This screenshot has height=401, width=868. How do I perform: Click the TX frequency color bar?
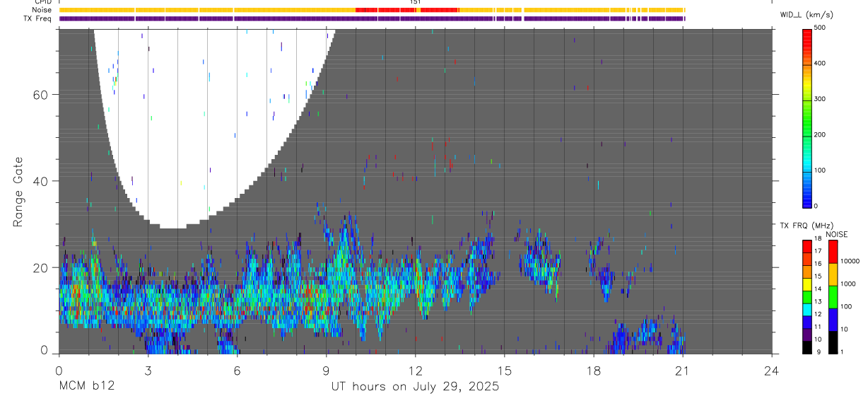tap(807, 296)
